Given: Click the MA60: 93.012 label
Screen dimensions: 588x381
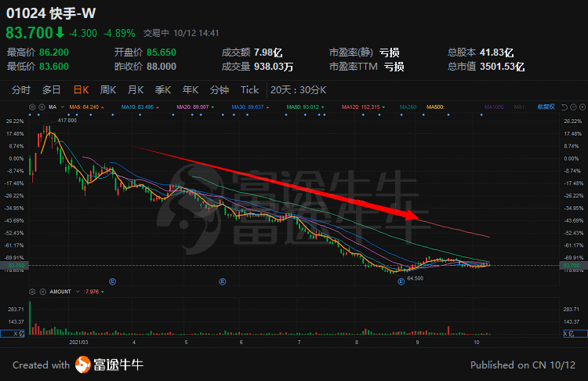Looking at the screenshot, I should click(303, 107).
